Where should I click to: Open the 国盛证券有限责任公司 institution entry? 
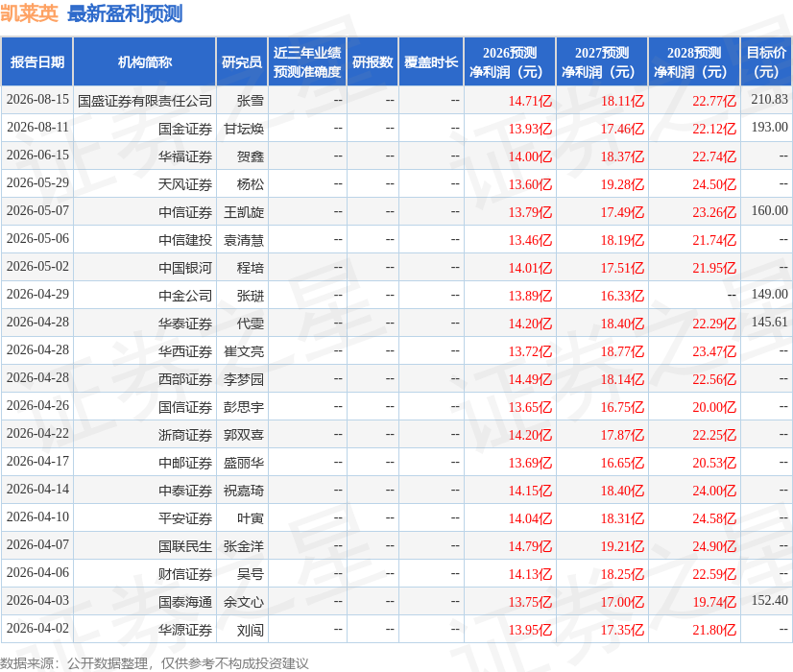[145, 101]
